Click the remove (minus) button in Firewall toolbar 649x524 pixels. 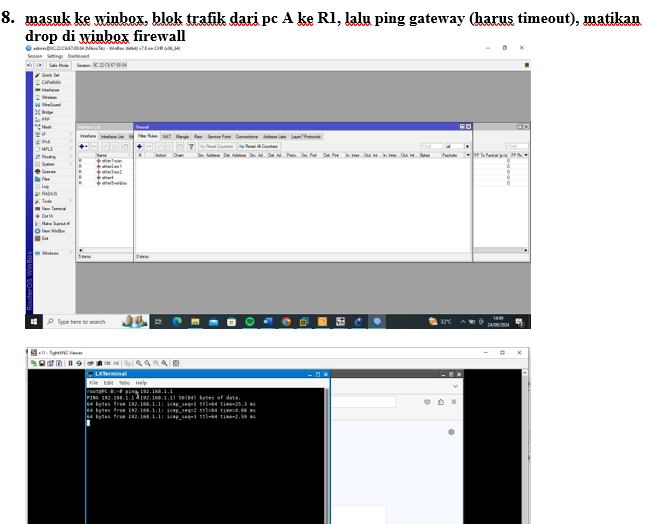[x=149, y=147]
